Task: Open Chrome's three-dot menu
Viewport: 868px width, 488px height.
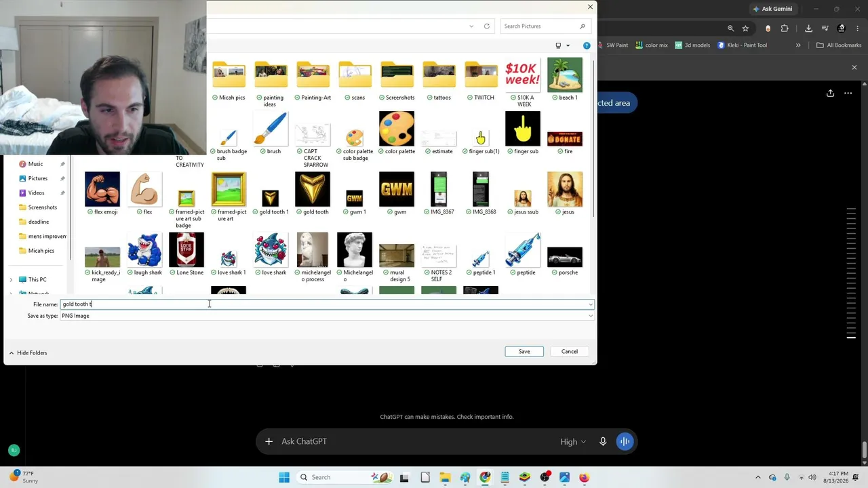Action: 858,28
